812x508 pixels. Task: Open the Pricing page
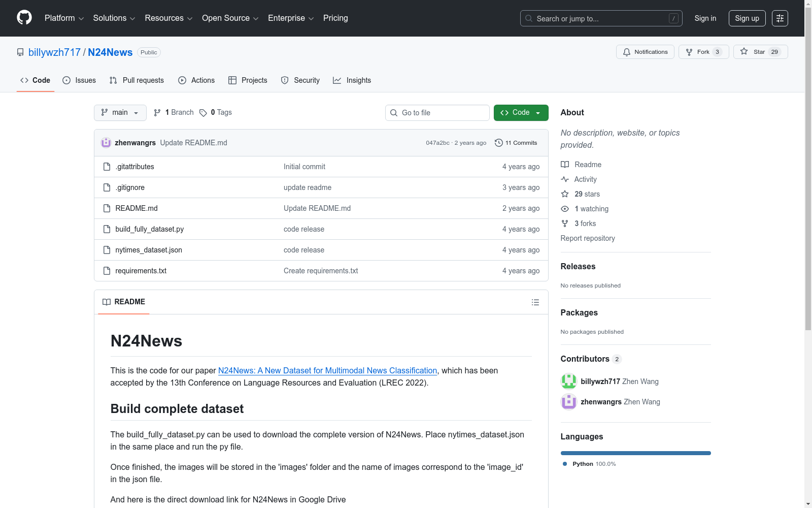[x=335, y=18]
